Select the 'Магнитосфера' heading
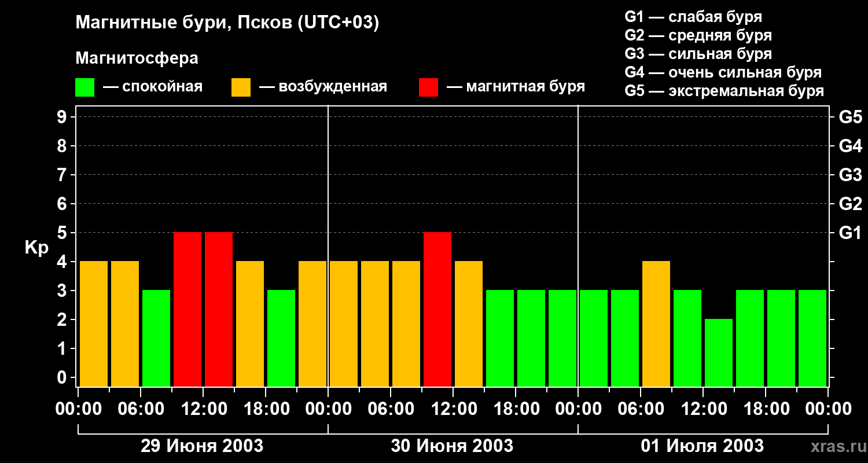Screen dimensions: 868x463 coord(137,58)
